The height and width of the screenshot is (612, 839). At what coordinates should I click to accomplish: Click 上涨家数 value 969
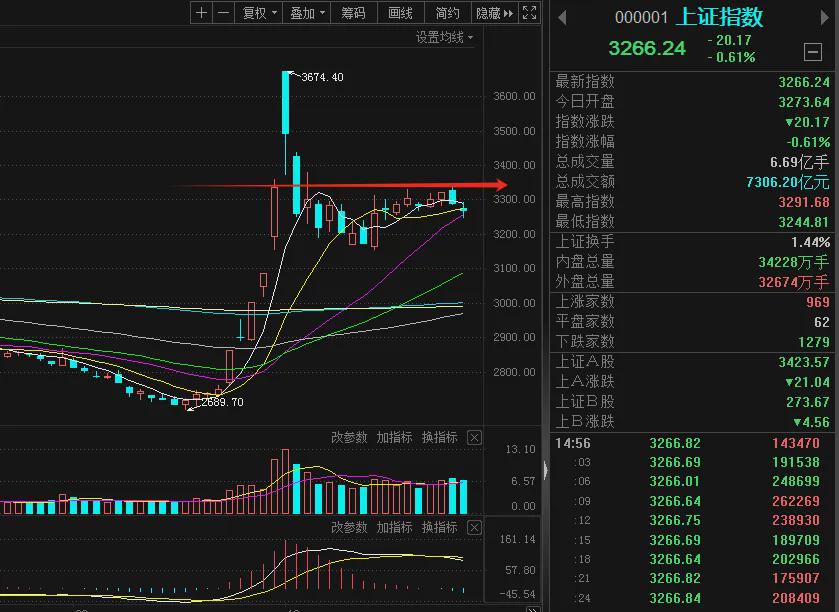[818, 302]
